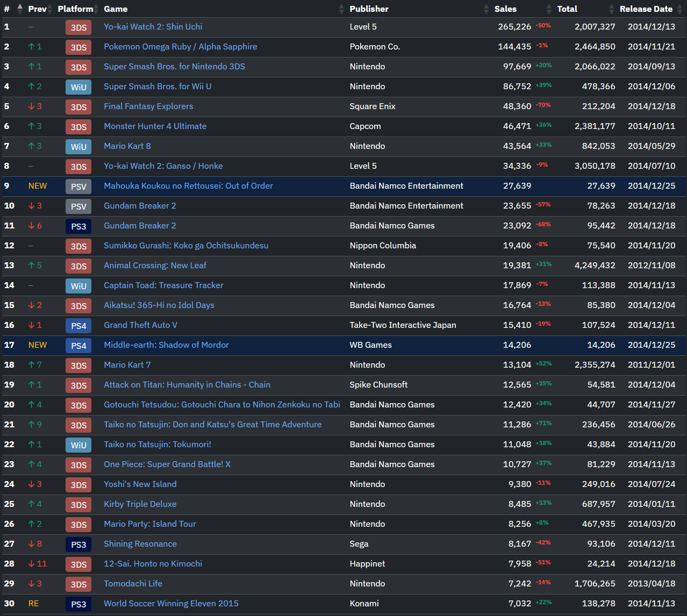Click sales value 265,226

point(514,26)
